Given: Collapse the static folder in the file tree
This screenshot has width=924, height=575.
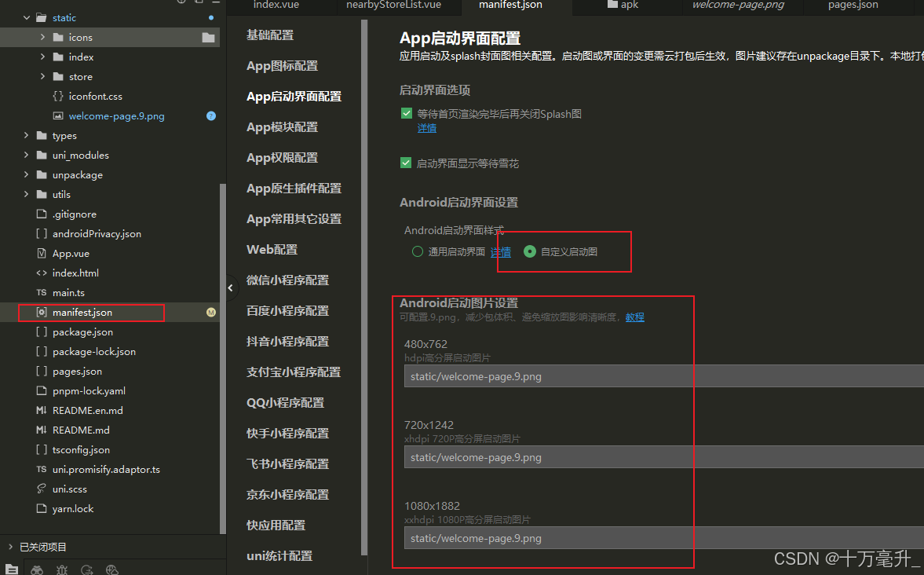Looking at the screenshot, I should point(26,17).
